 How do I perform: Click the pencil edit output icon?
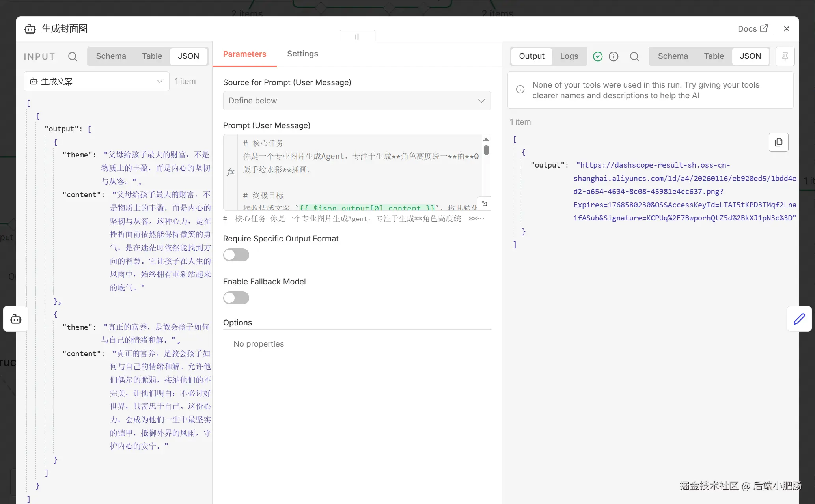click(x=799, y=319)
